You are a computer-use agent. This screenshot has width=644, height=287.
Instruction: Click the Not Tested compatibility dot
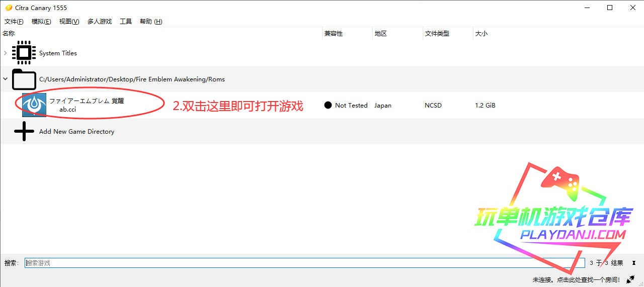pyautogui.click(x=328, y=106)
